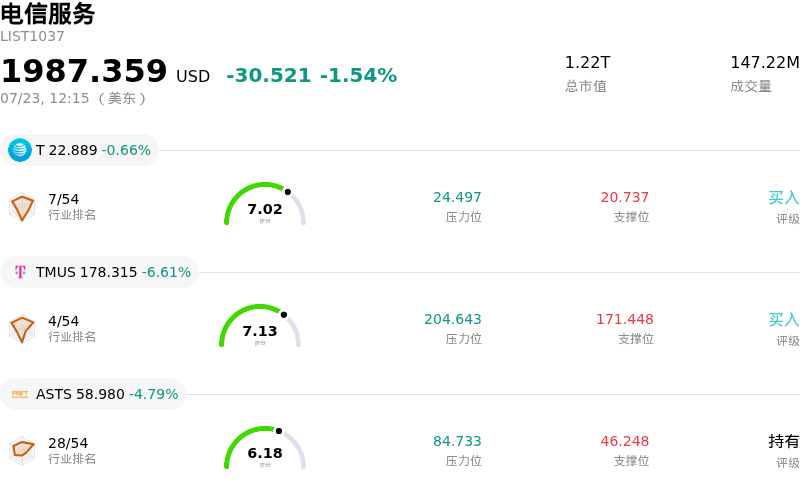The image size is (800, 488).
Task: Click the 持有 rating for ASTS
Action: [784, 441]
